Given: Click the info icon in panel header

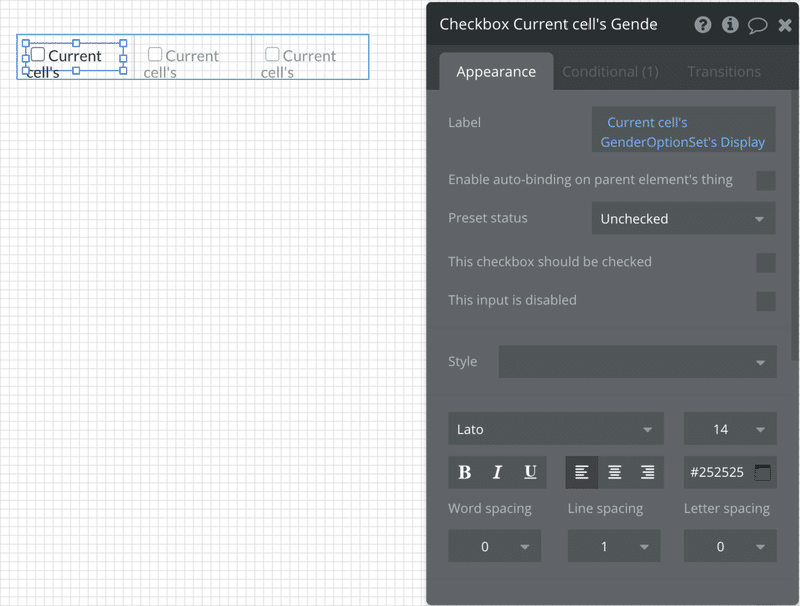Looking at the screenshot, I should (x=730, y=24).
